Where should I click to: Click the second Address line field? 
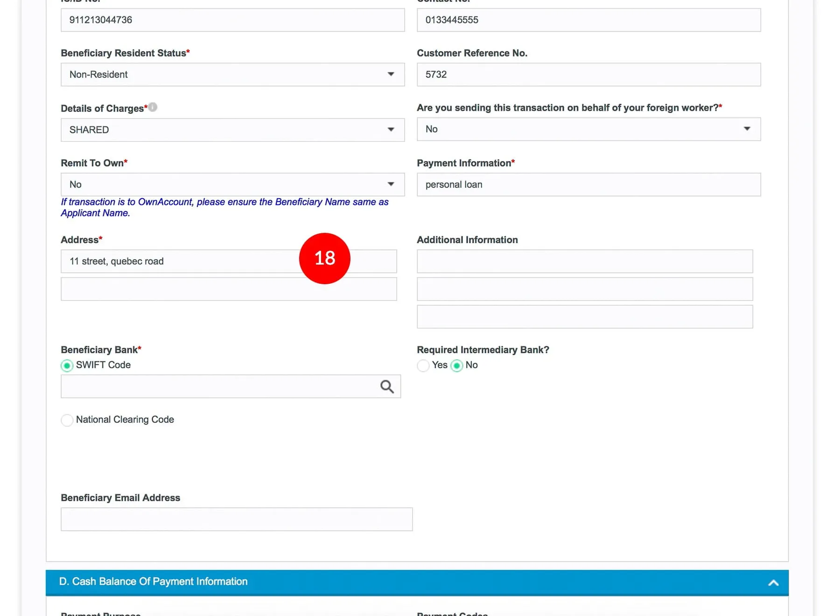[229, 289]
